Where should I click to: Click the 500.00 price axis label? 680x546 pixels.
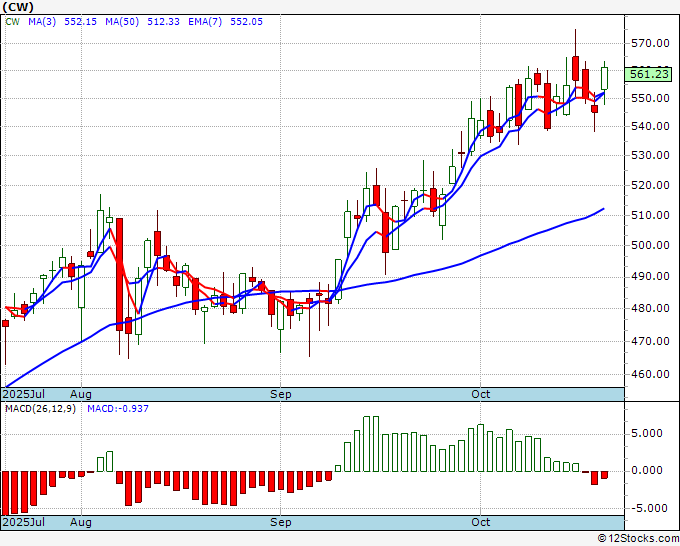[x=650, y=245]
